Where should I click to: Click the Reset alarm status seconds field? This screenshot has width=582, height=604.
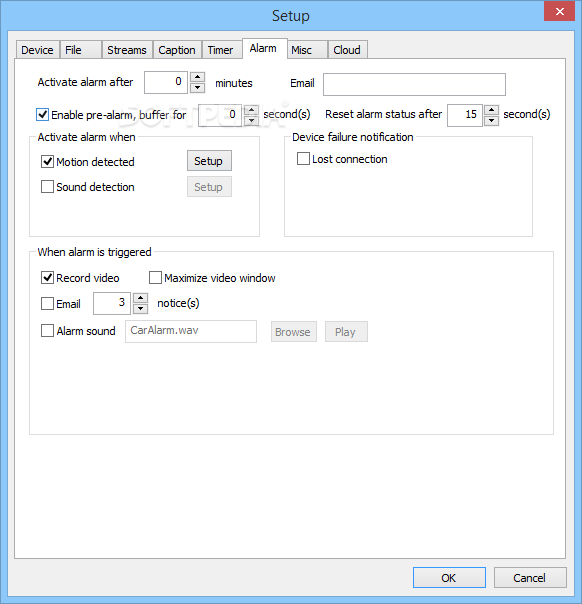click(465, 115)
